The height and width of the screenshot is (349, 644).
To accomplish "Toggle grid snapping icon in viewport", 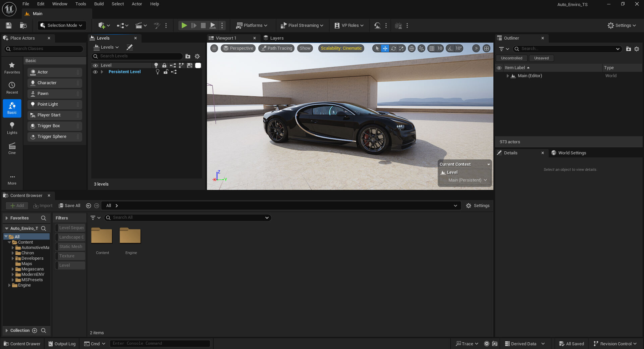I will (x=432, y=48).
